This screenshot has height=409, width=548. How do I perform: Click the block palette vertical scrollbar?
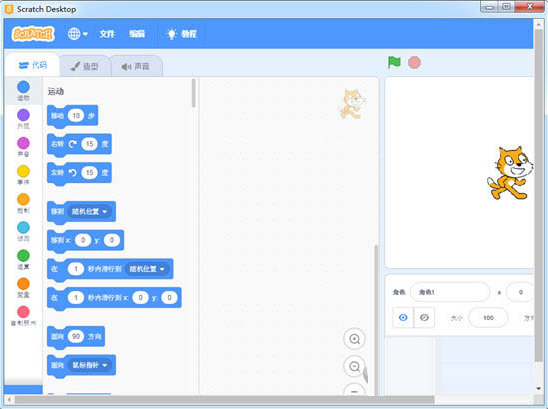pyautogui.click(x=194, y=93)
